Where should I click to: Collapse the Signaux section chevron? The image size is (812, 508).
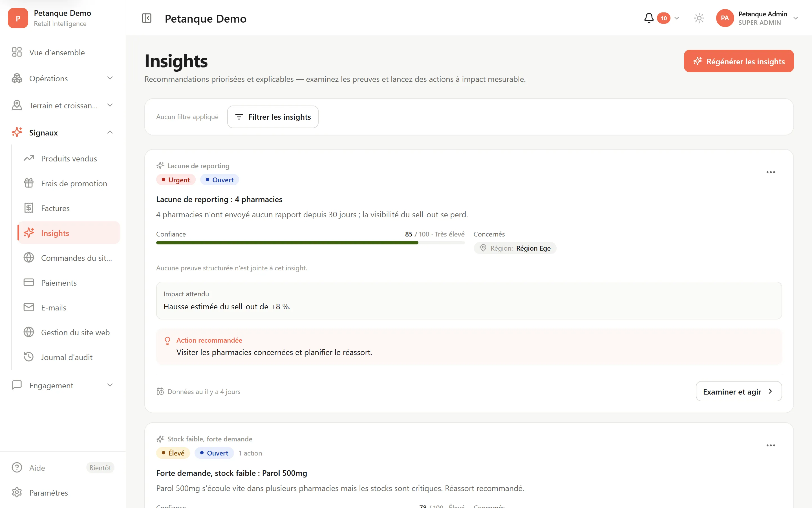click(110, 132)
